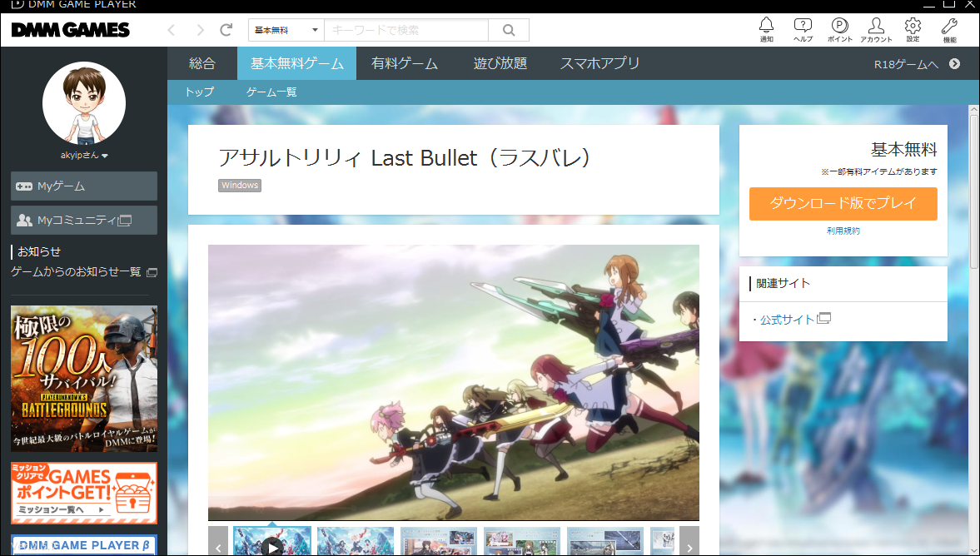This screenshot has height=556, width=980.
Task: Go forward with the right arrow
Action: pyautogui.click(x=200, y=29)
